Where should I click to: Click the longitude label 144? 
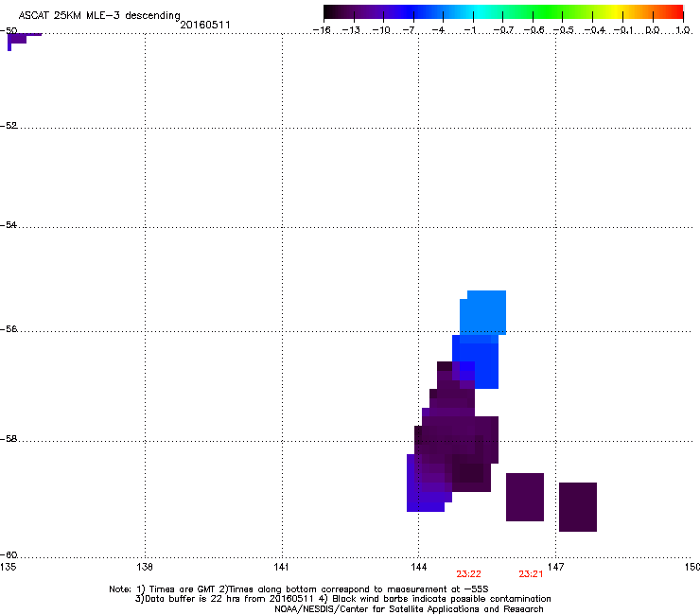pyautogui.click(x=418, y=567)
